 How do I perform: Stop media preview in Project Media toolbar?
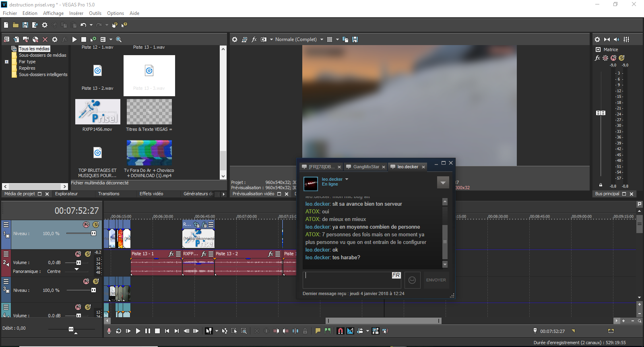coord(84,39)
